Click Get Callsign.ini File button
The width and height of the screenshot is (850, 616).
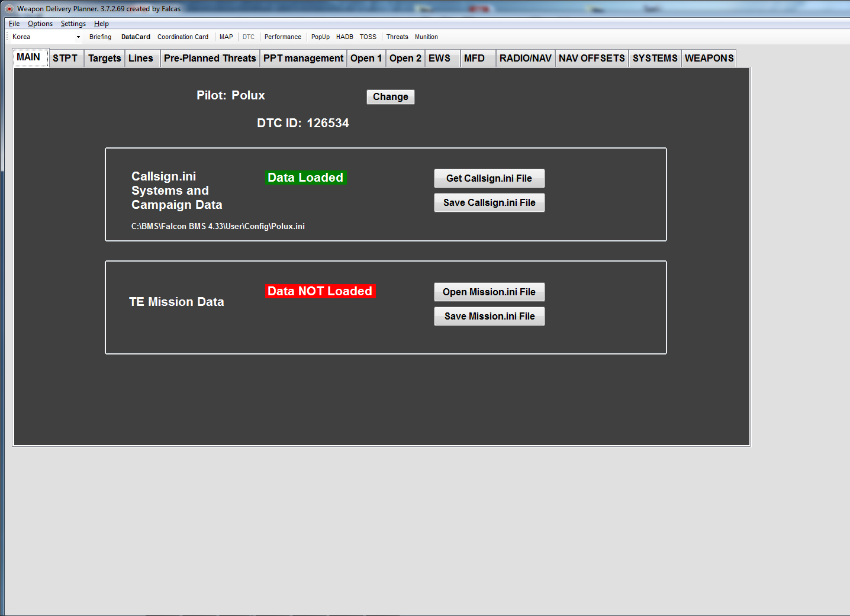coord(489,178)
